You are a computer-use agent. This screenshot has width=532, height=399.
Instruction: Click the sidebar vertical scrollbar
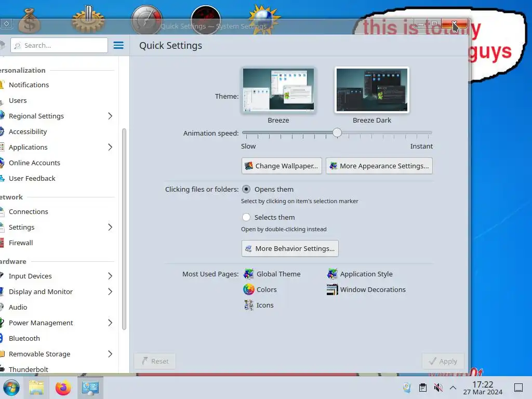pos(124,229)
